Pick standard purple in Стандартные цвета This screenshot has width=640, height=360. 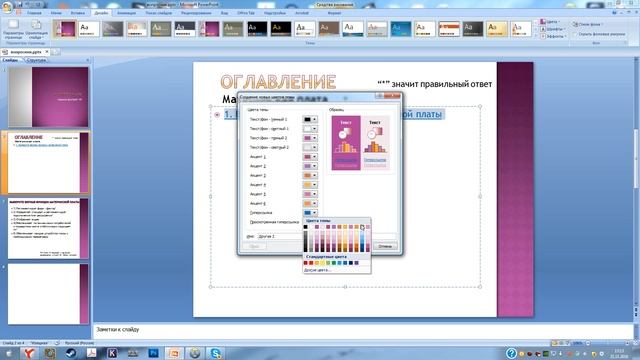[357, 263]
